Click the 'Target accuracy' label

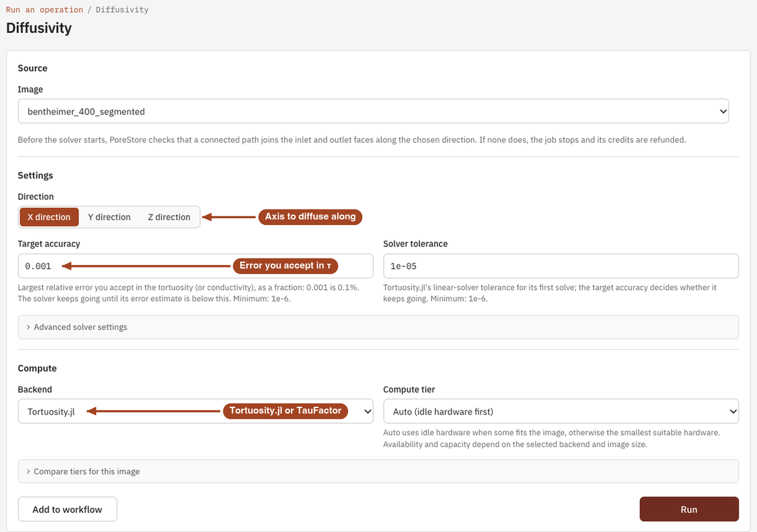coord(49,244)
